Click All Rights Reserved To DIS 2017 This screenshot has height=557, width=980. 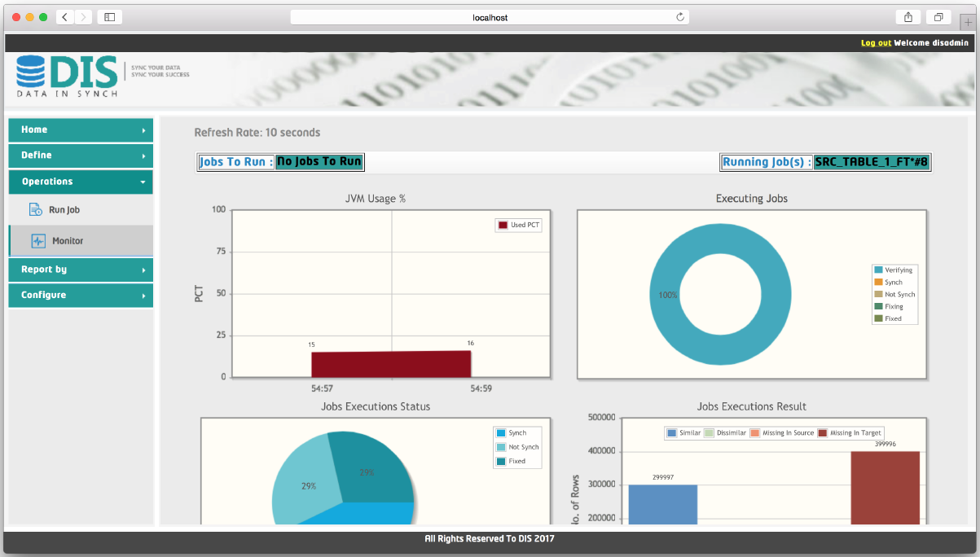click(490, 539)
